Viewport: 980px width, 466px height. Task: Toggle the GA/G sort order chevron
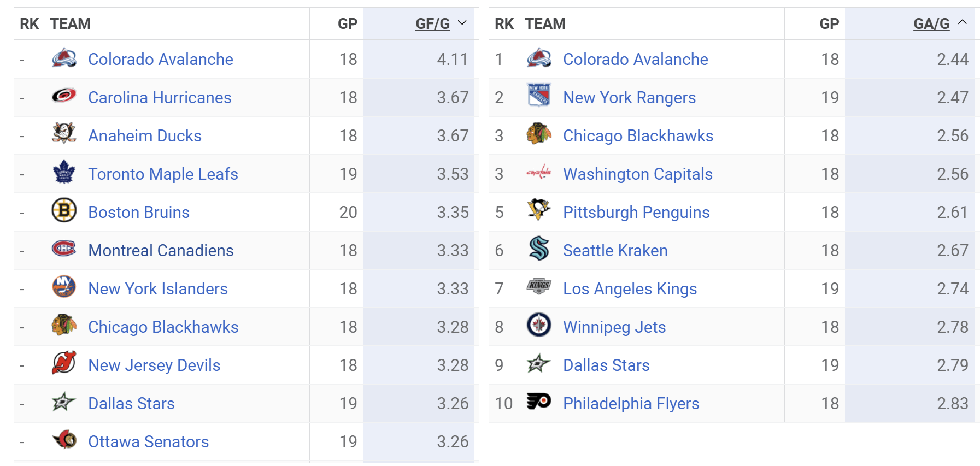coord(963,23)
